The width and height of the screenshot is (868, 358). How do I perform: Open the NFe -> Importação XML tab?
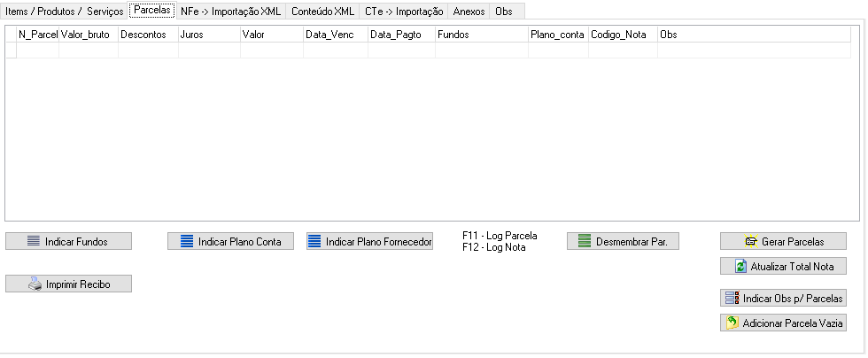click(230, 12)
